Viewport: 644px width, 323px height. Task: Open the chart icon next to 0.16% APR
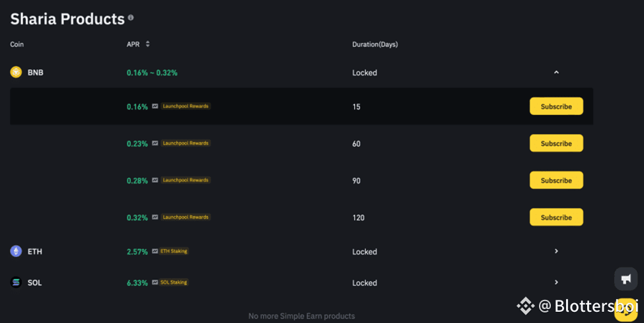pyautogui.click(x=155, y=106)
